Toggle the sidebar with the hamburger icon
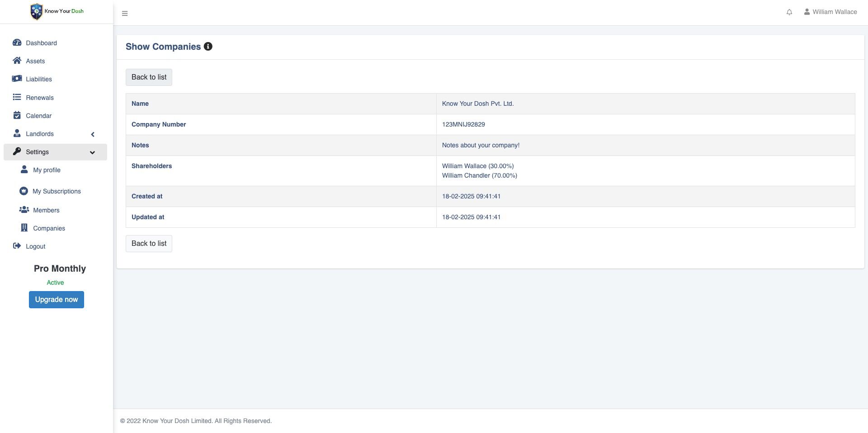 (x=125, y=14)
